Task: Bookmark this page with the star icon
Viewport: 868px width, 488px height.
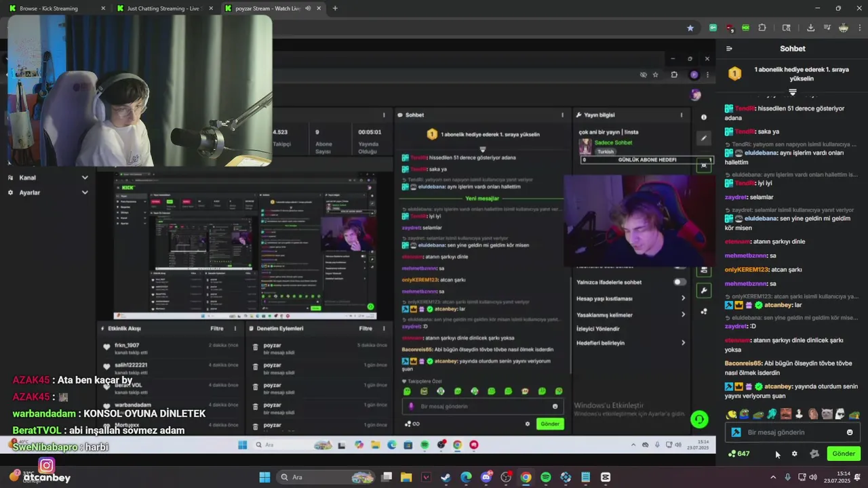Action: pos(690,28)
